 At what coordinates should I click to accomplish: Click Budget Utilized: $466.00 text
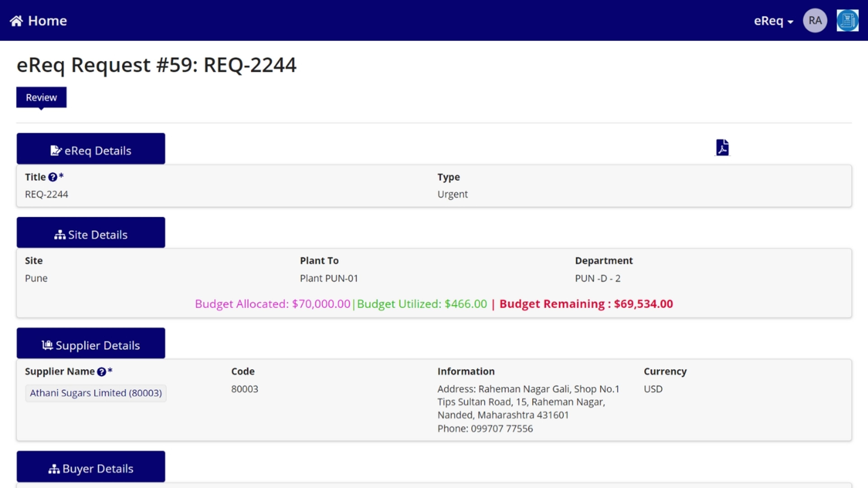point(422,304)
